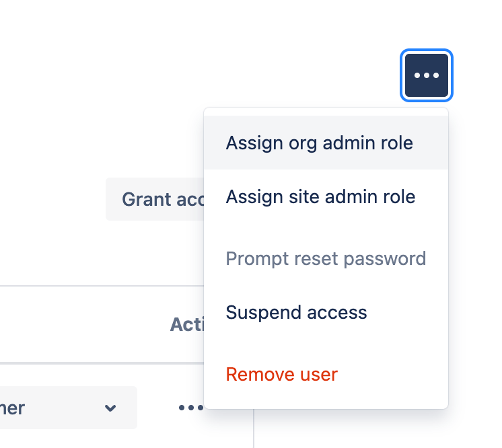
Task: Choose Assign site admin role
Action: coord(326,196)
